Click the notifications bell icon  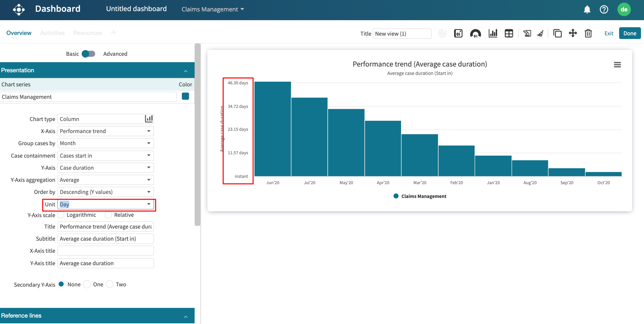tap(587, 9)
